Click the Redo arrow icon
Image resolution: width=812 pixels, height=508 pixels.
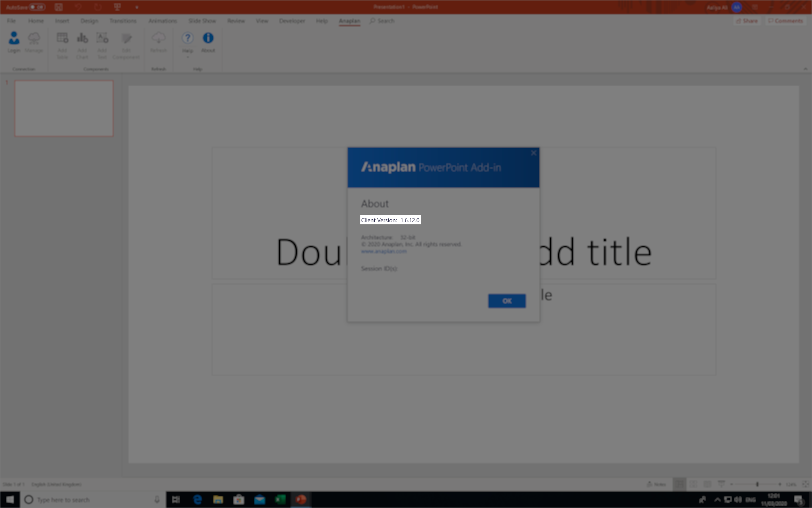point(98,7)
